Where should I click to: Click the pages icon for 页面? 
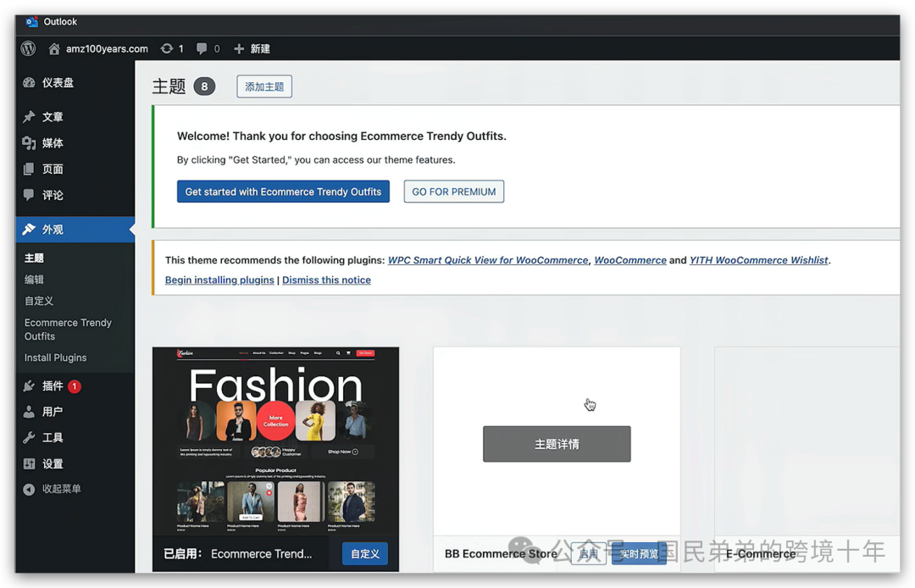coord(29,169)
